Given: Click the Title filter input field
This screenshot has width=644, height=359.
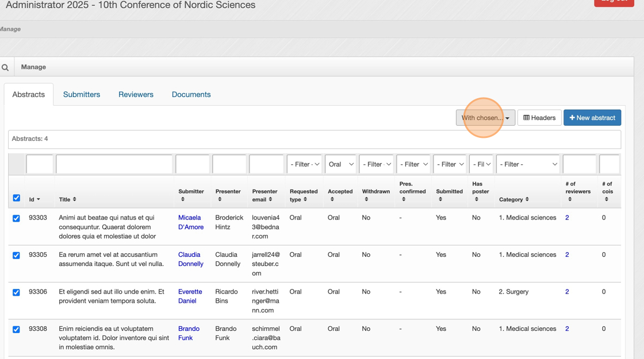Looking at the screenshot, I should pos(114,164).
